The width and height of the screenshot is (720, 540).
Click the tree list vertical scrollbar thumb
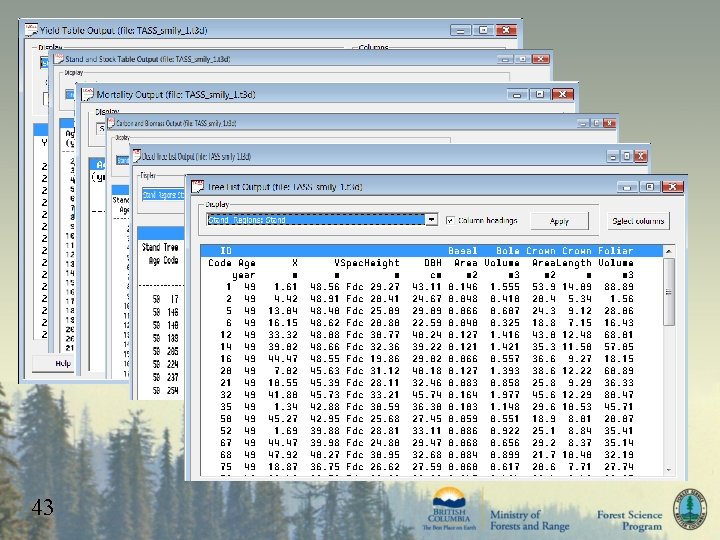click(x=669, y=292)
